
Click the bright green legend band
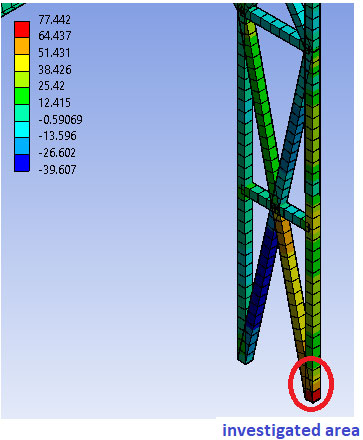pyautogui.click(x=22, y=96)
